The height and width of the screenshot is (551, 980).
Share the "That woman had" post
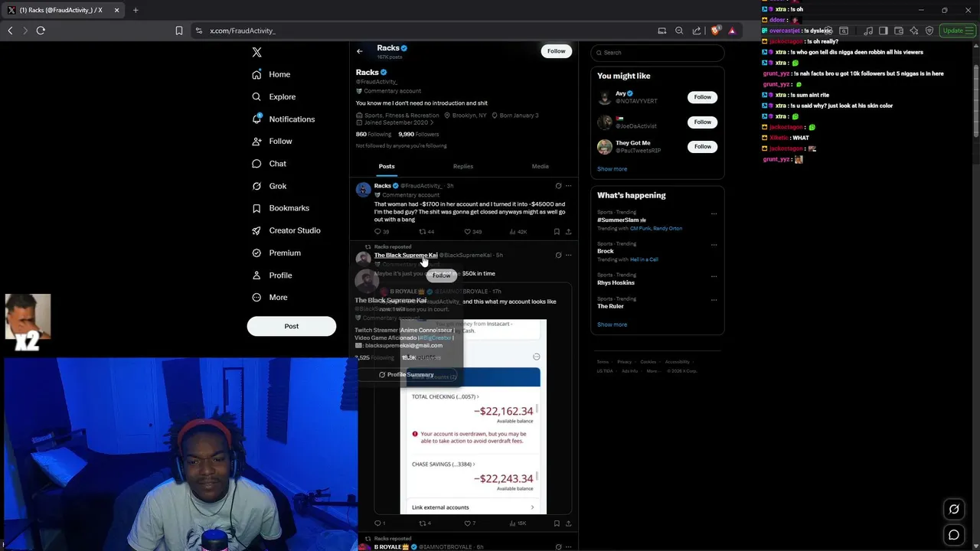click(568, 231)
